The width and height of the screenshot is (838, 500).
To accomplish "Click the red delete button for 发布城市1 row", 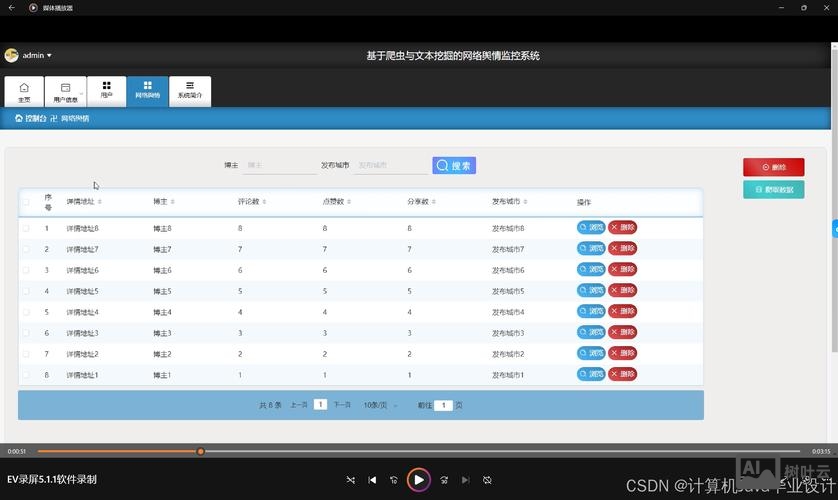I will [x=623, y=374].
